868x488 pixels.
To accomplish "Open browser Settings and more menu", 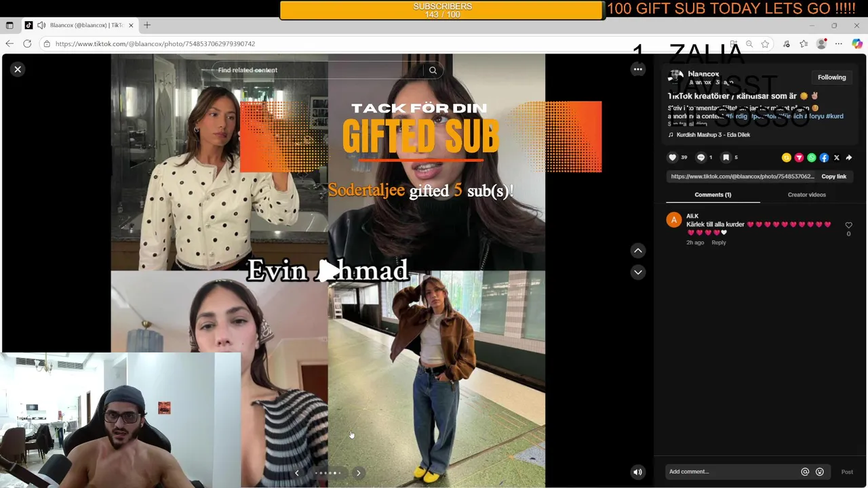I will (839, 43).
